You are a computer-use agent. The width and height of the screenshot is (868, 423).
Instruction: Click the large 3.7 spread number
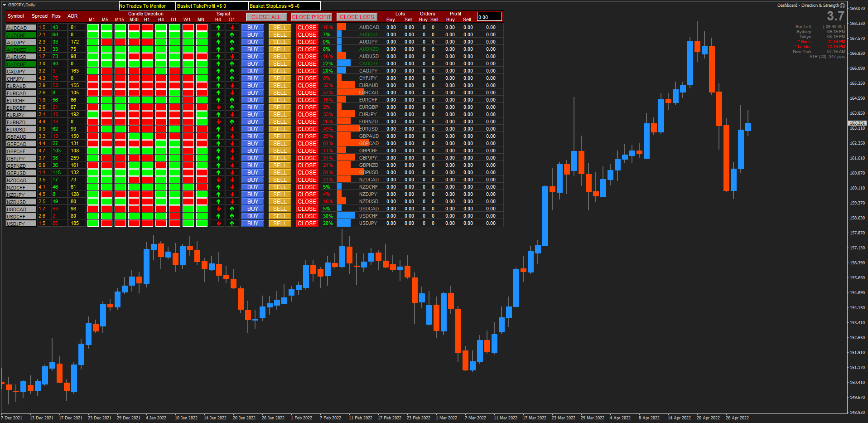pos(835,16)
